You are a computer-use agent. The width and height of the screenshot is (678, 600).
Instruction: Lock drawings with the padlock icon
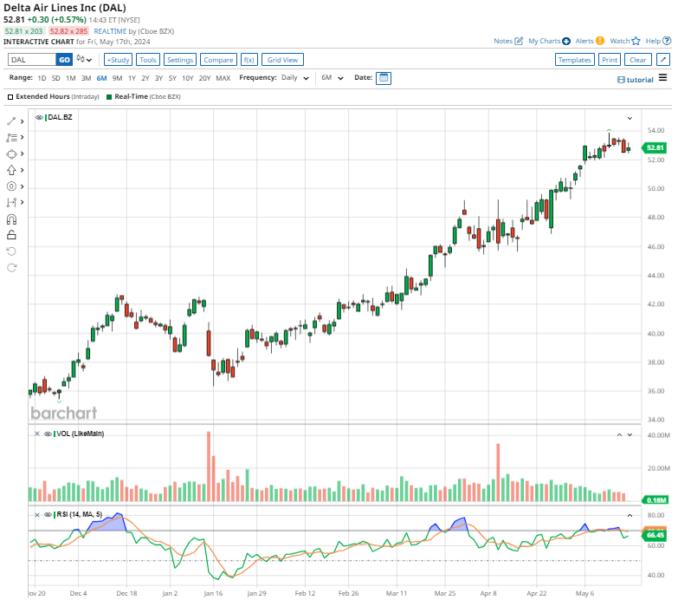coord(11,235)
